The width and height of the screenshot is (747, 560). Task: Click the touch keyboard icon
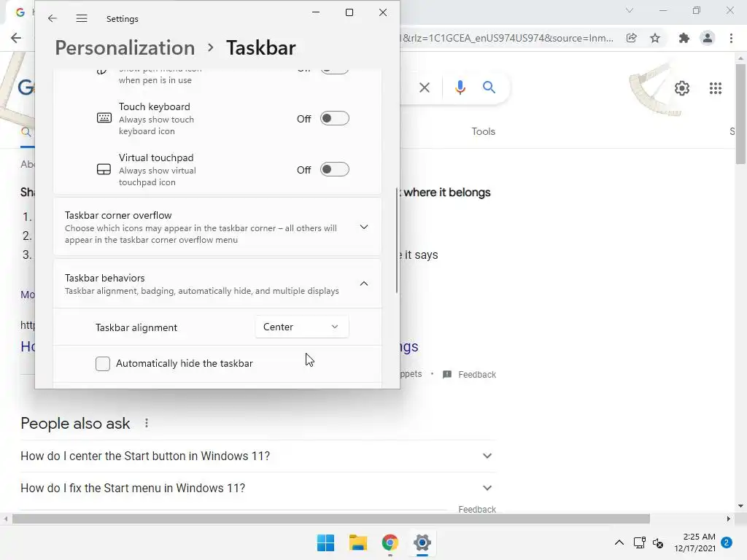tap(104, 118)
